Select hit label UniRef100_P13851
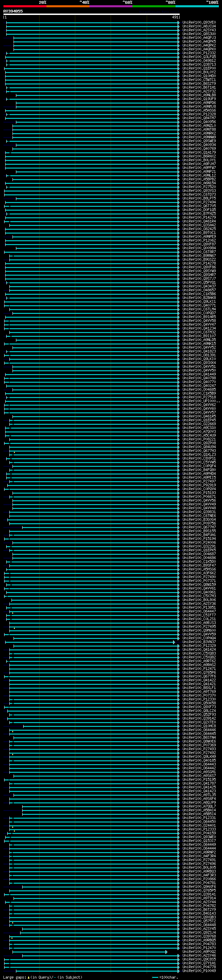 tap(199, 608)
